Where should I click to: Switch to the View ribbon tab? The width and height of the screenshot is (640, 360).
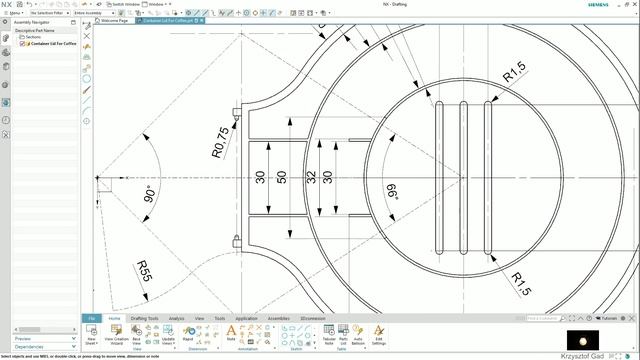(199, 318)
